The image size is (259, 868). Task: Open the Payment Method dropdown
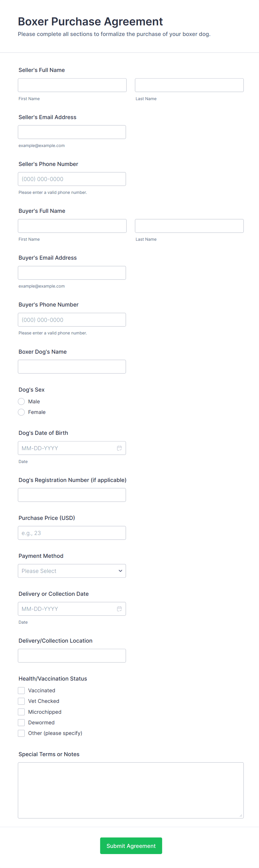coord(72,571)
